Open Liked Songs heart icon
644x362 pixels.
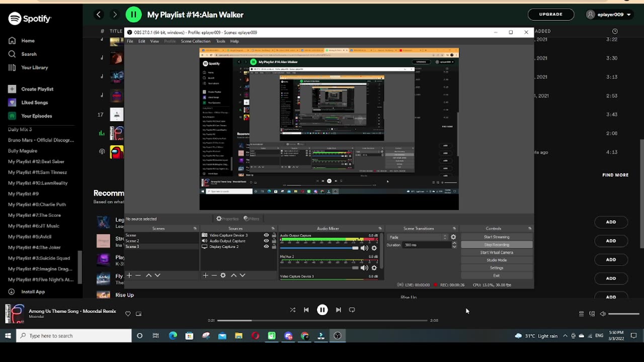click(x=12, y=103)
